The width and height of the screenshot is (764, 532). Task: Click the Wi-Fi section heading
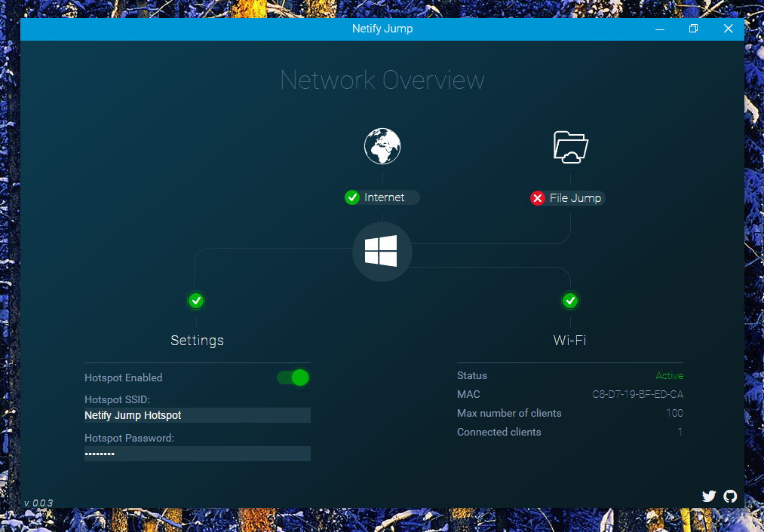pos(569,341)
